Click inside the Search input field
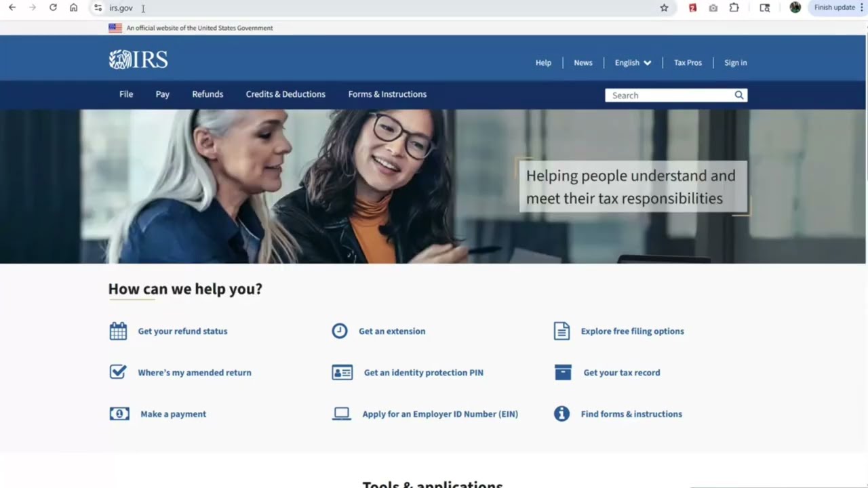The width and height of the screenshot is (868, 488). click(669, 95)
